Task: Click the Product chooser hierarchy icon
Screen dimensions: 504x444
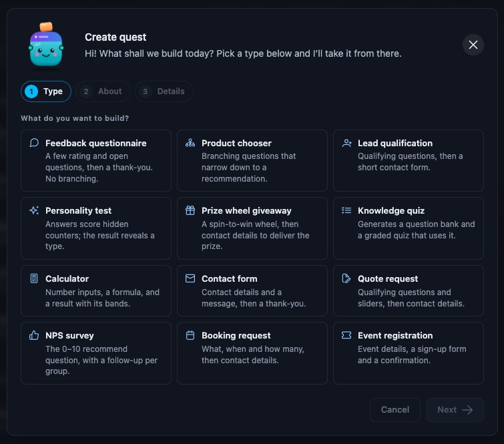Action: pyautogui.click(x=190, y=143)
